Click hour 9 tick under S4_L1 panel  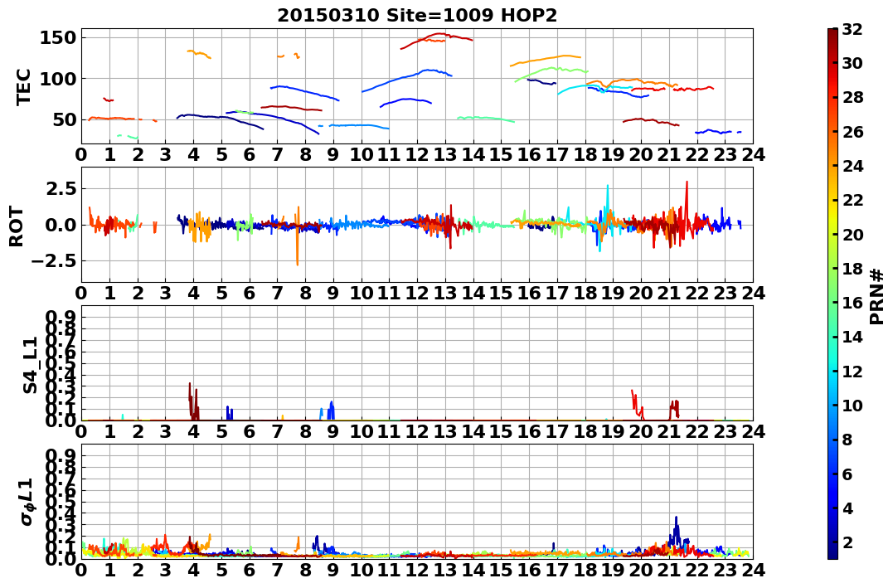coord(333,432)
